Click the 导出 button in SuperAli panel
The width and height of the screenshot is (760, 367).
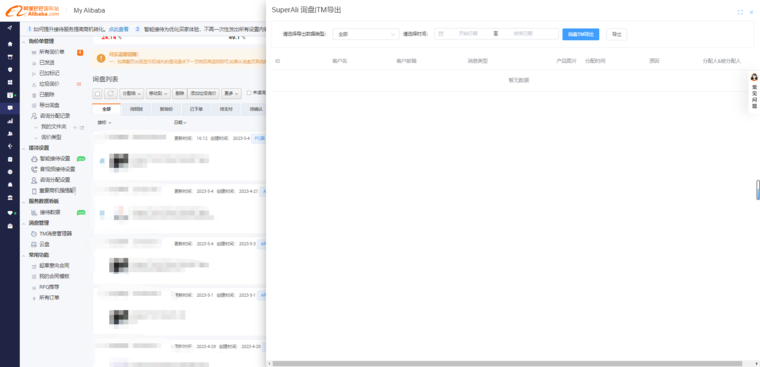617,34
